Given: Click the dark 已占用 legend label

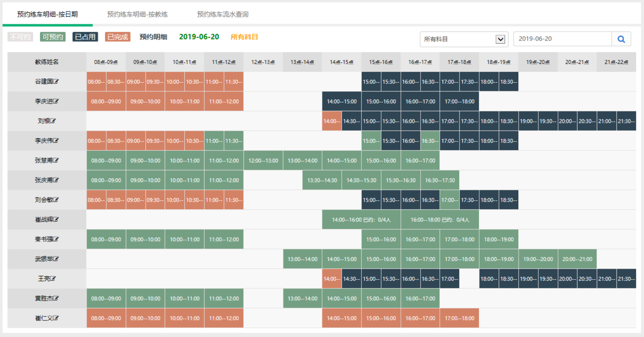Looking at the screenshot, I should pos(85,37).
